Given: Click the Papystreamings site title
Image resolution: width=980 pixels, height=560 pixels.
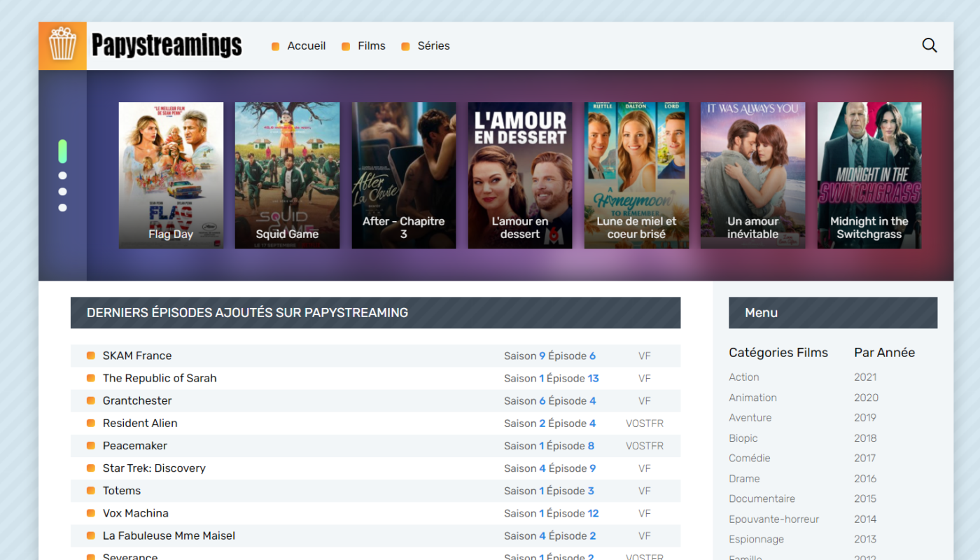Looking at the screenshot, I should [x=167, y=45].
